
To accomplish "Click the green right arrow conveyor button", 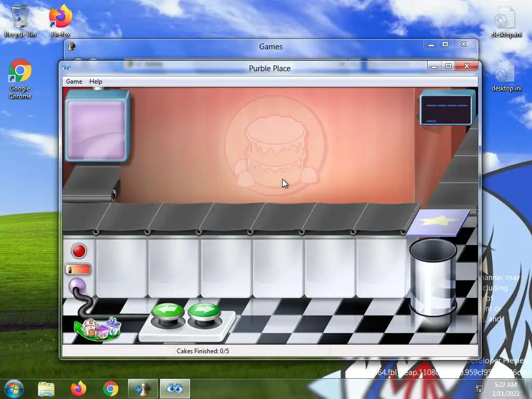I will click(204, 312).
